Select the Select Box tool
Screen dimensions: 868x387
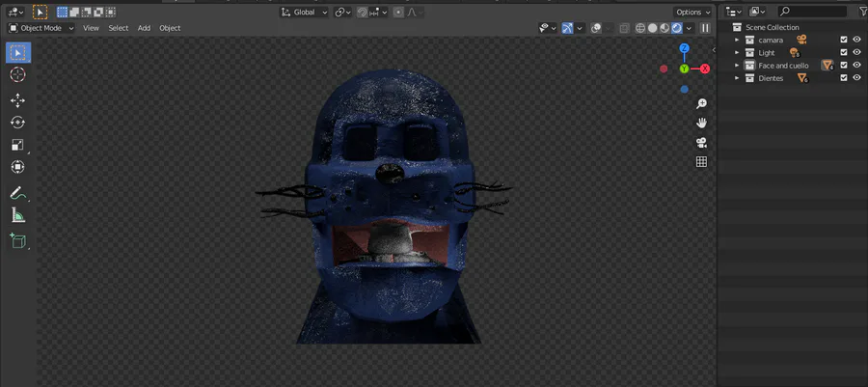tap(18, 53)
